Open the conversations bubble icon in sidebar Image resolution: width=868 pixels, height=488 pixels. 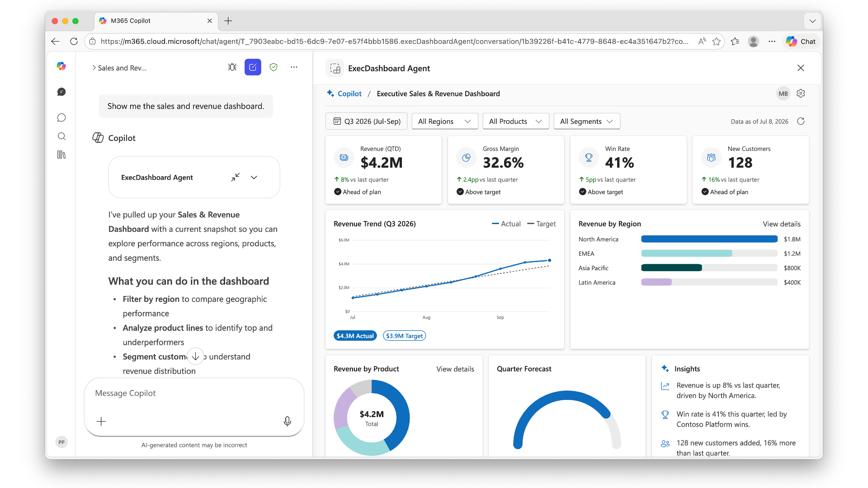point(61,117)
